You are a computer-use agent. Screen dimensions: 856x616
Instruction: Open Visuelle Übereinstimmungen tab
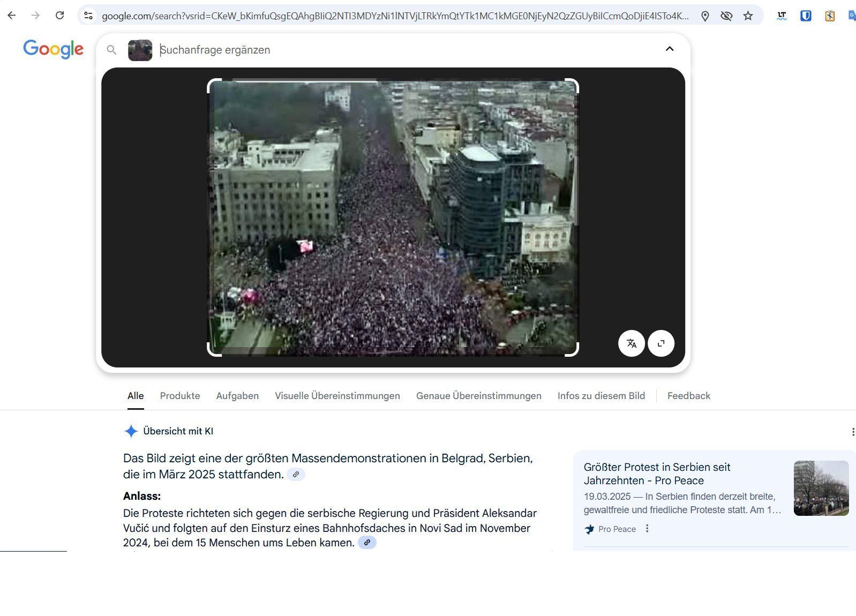(337, 396)
